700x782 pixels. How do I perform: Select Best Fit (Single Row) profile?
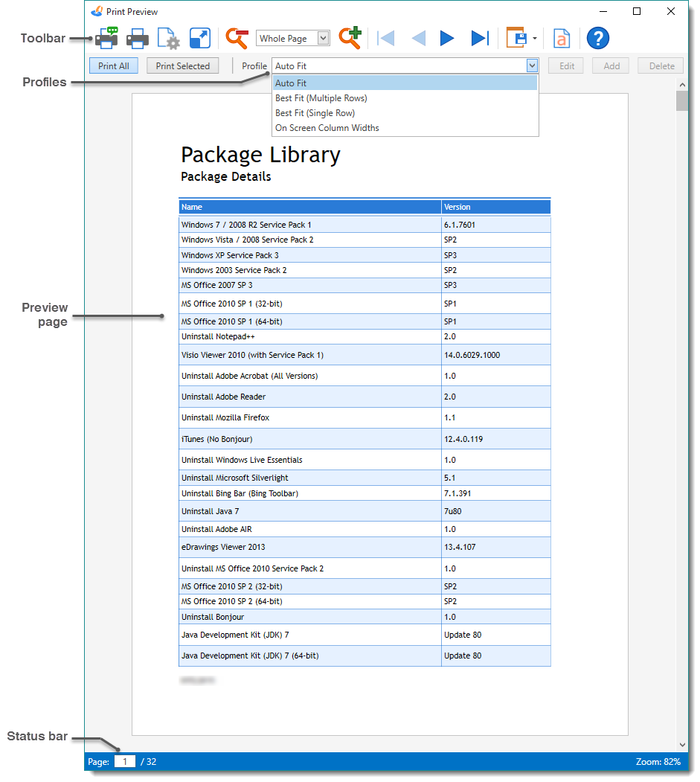[405, 112]
